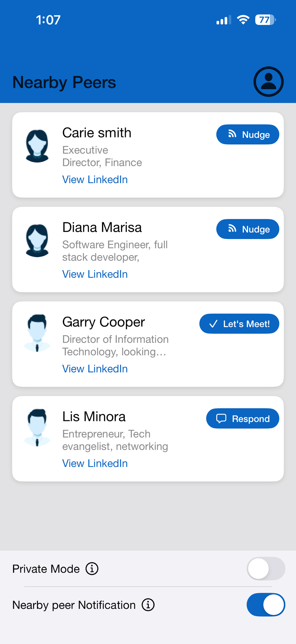Tap Let's Meet! for Garry Cooper
Screen dimensions: 296x644
(x=239, y=324)
